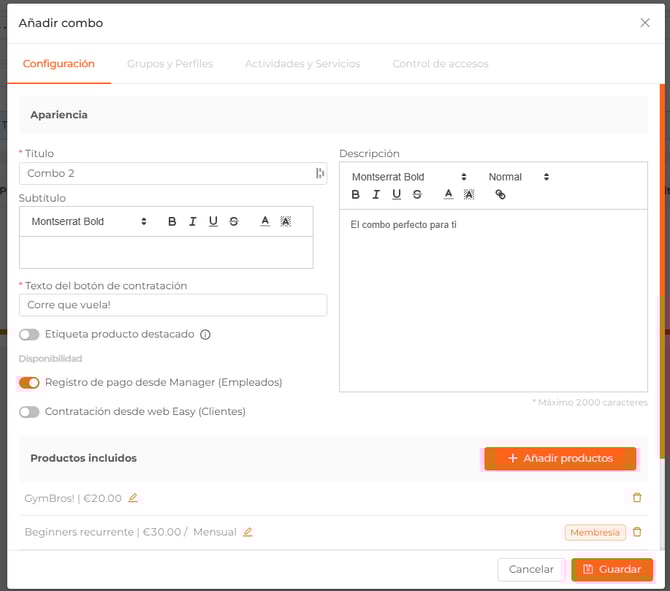Viewport: 670px width, 591px height.
Task: Delete the GymBros! product with trash icon
Action: coord(637,497)
